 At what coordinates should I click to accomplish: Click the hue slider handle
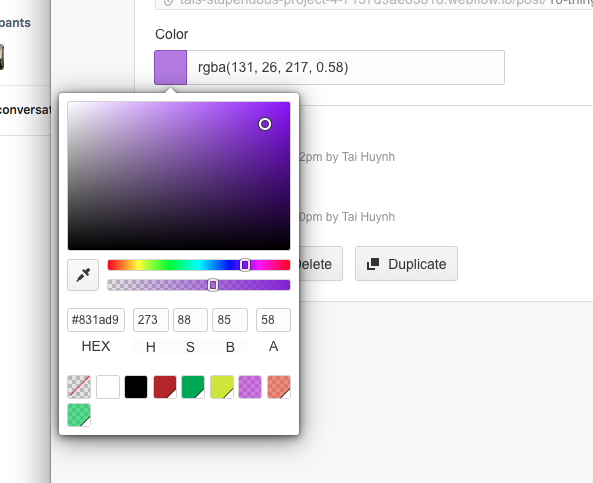[245, 265]
